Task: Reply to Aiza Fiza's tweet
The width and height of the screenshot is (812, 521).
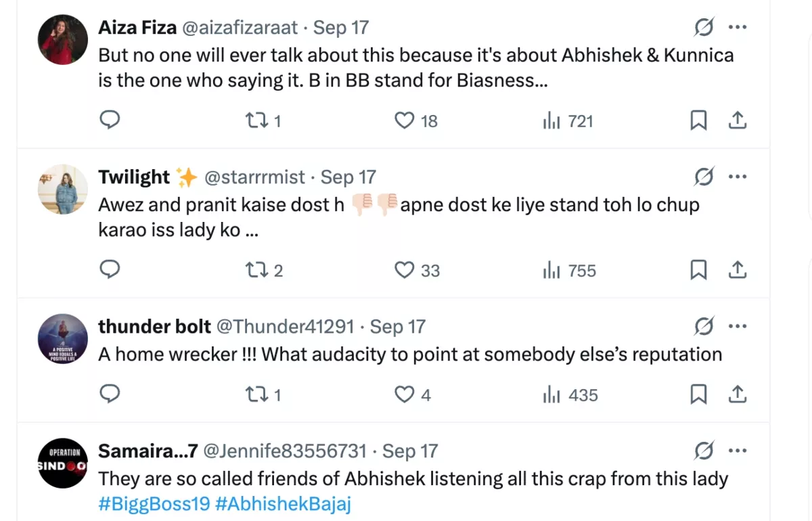Action: click(110, 120)
